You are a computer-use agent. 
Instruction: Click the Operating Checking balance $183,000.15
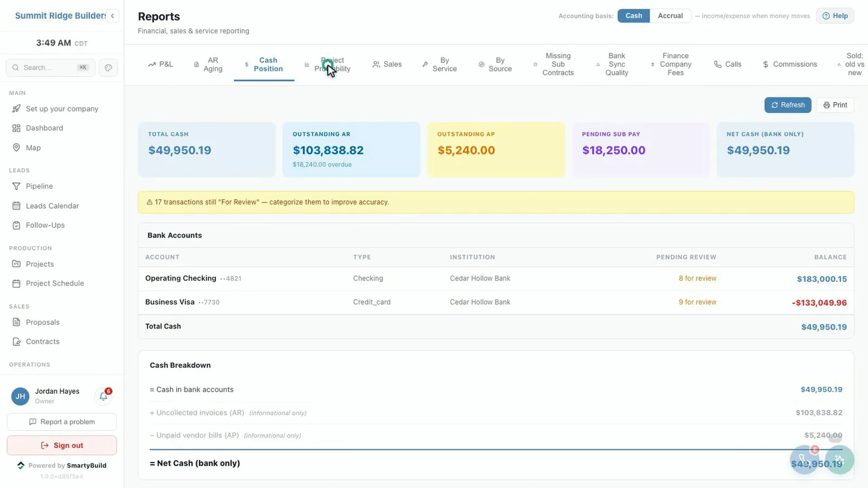[x=821, y=279]
